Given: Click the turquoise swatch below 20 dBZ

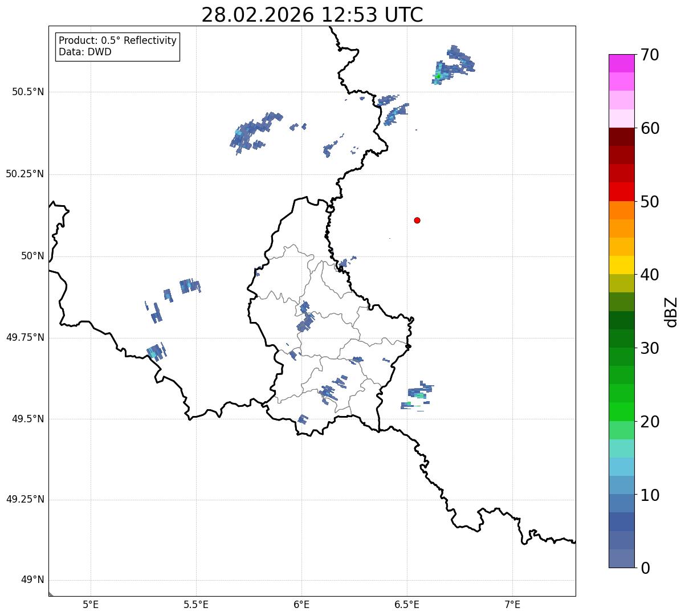Looking at the screenshot, I should pos(622,448).
